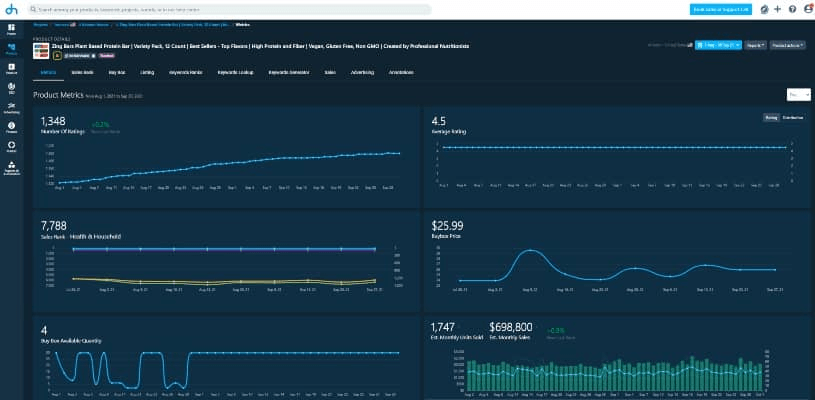Open the help question mark icon

point(792,9)
